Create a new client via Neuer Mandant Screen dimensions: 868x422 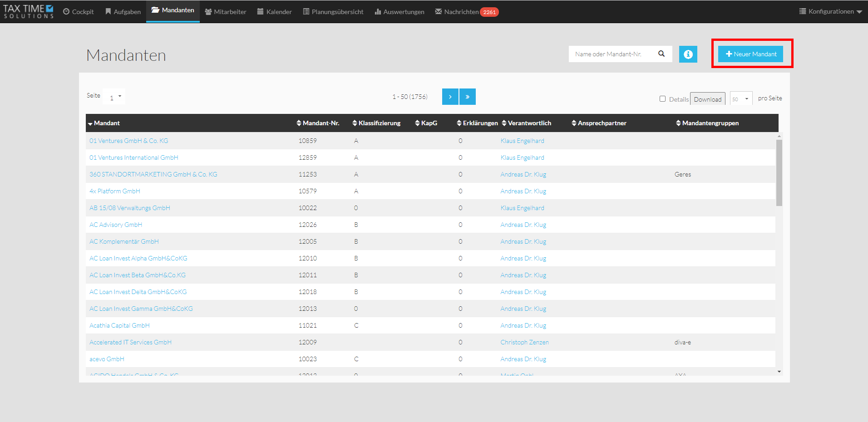pos(751,54)
